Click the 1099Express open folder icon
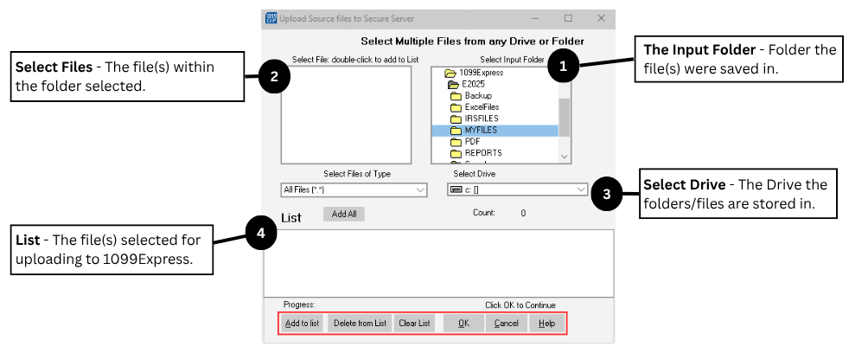 (x=450, y=73)
